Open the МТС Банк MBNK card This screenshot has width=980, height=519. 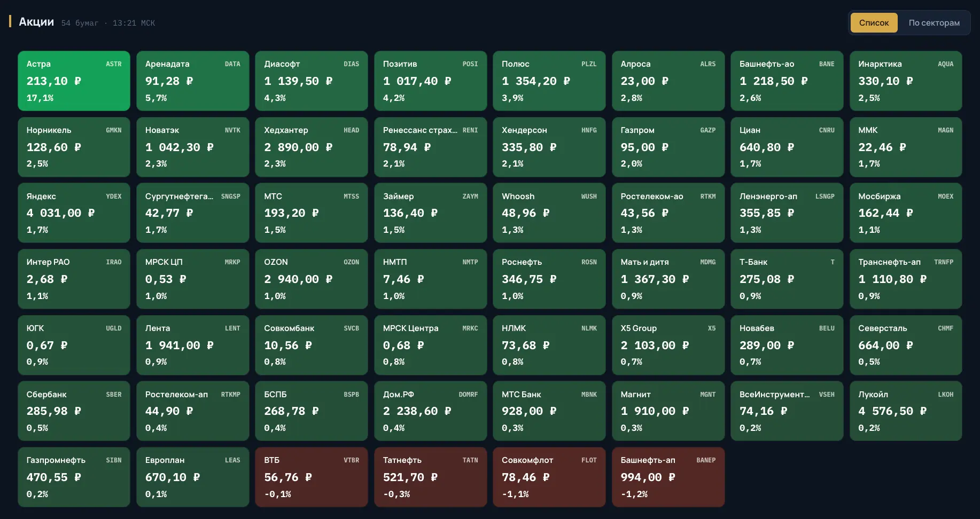pyautogui.click(x=549, y=411)
